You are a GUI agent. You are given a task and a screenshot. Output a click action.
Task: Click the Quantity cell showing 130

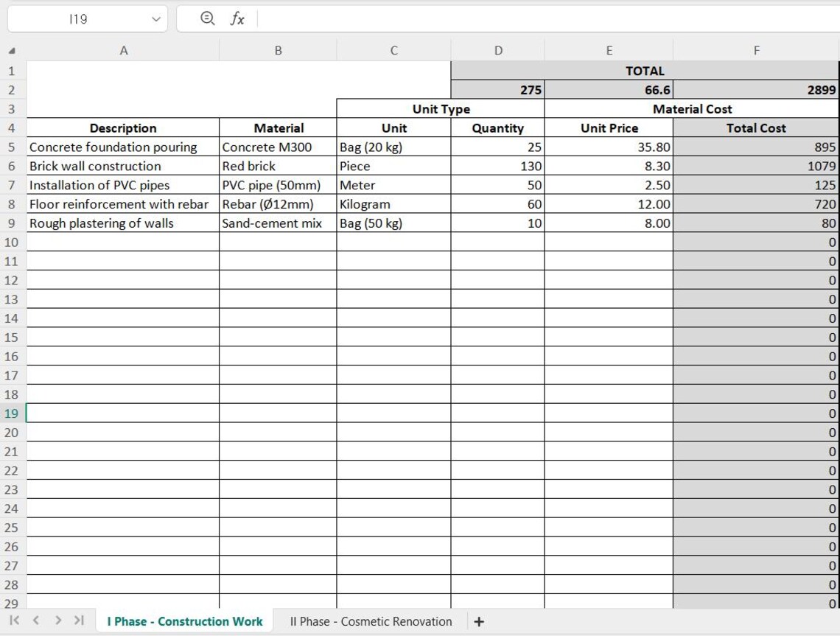[498, 166]
